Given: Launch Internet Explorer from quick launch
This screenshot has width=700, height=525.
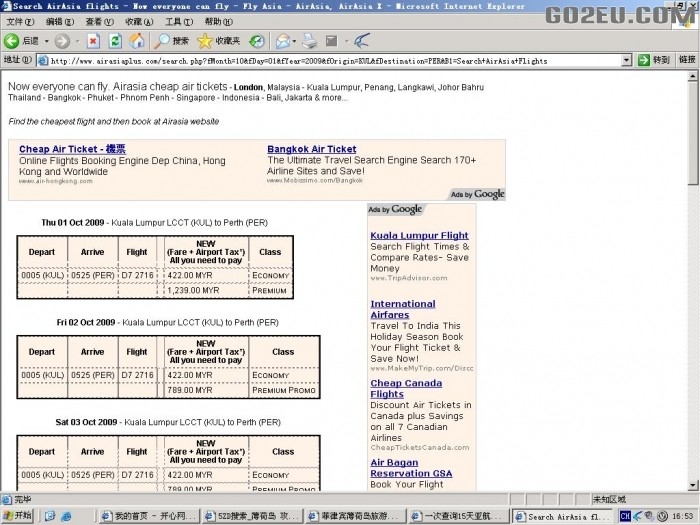Looking at the screenshot, I should pos(66,517).
